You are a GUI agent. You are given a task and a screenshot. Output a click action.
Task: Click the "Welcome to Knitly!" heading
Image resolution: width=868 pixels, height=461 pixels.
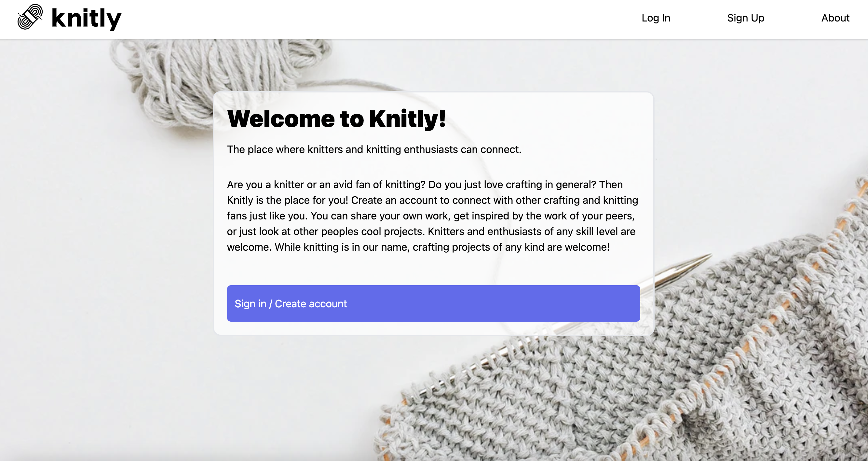pyautogui.click(x=336, y=119)
